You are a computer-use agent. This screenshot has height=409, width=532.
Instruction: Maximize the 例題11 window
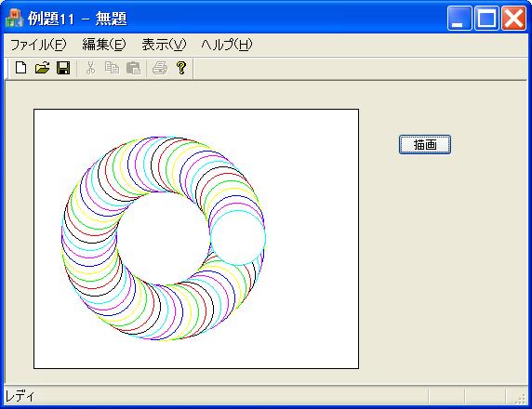(x=486, y=18)
